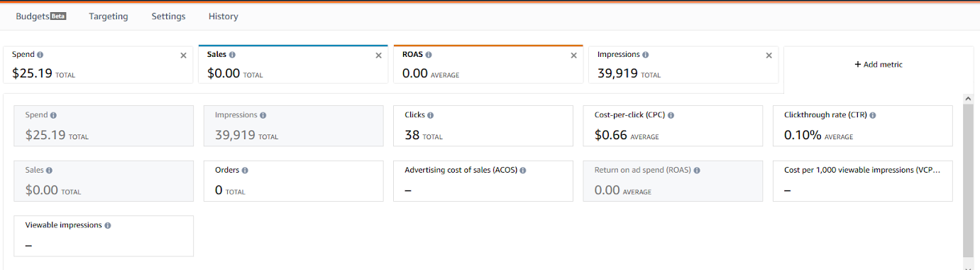Open the Clickthrough rate (CTR) info icon
The width and height of the screenshot is (980, 270).
click(873, 115)
